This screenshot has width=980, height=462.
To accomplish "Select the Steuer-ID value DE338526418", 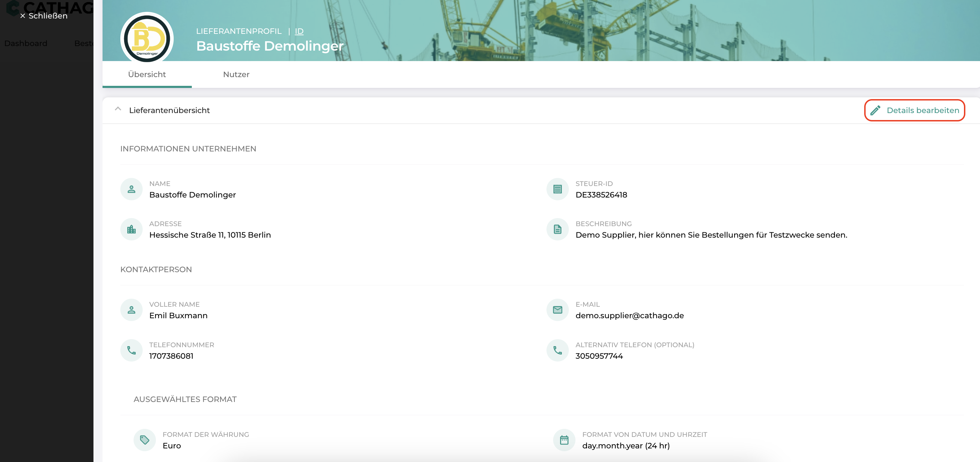I will pyautogui.click(x=601, y=195).
